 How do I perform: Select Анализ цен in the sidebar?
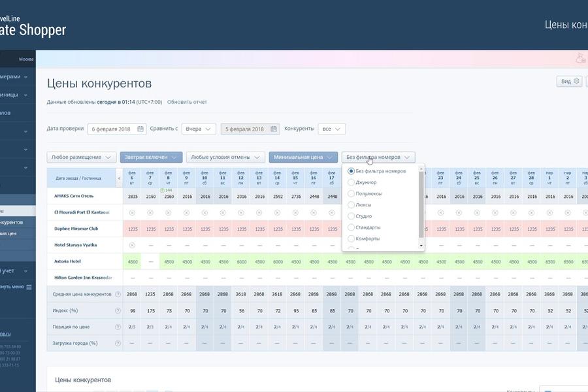pos(16,233)
